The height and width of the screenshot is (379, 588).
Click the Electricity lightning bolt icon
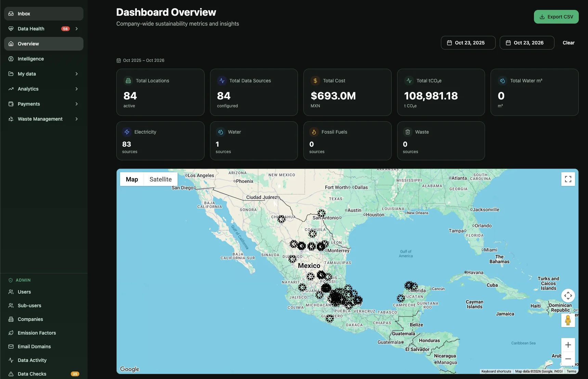(x=127, y=132)
